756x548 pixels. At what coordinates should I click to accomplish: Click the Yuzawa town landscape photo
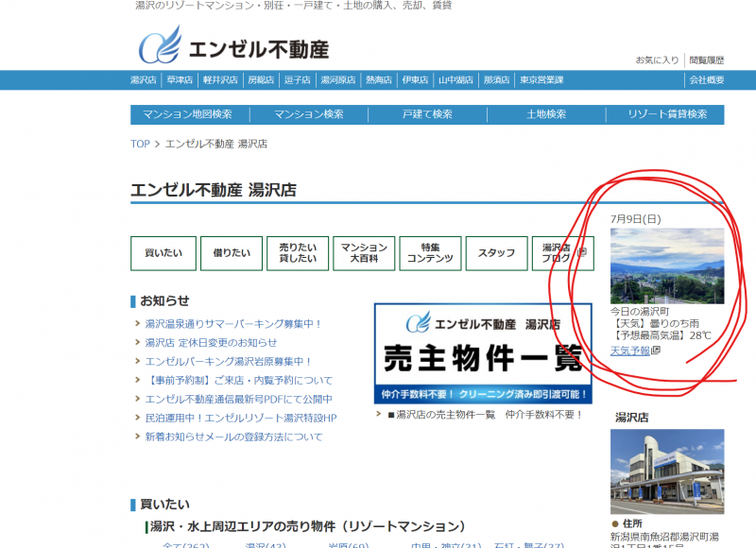tap(667, 266)
